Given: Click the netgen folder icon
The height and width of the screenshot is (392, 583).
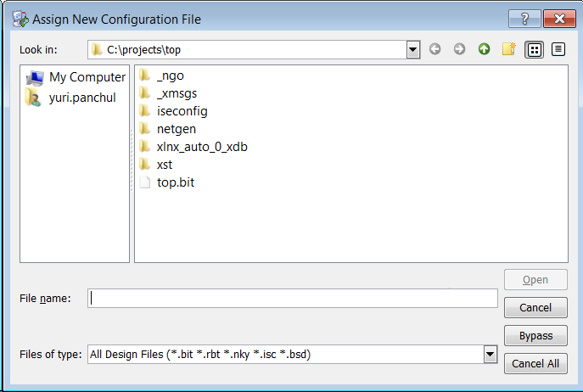Looking at the screenshot, I should (145, 129).
